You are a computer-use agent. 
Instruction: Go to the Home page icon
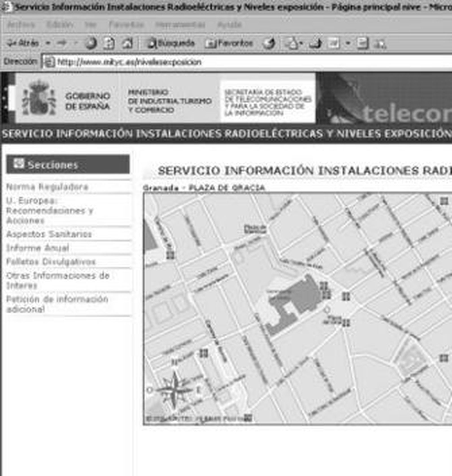[127, 43]
